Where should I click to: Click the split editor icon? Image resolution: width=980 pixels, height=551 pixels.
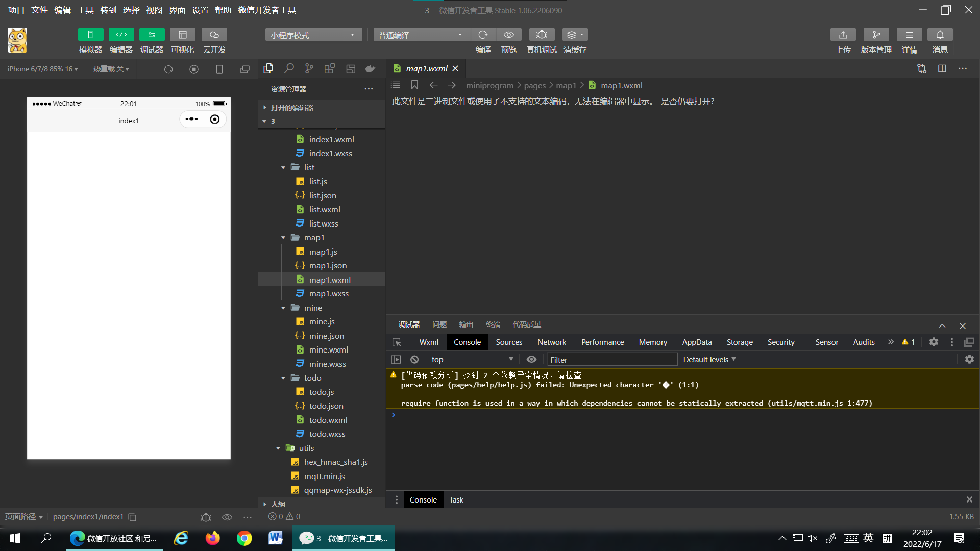[942, 68]
